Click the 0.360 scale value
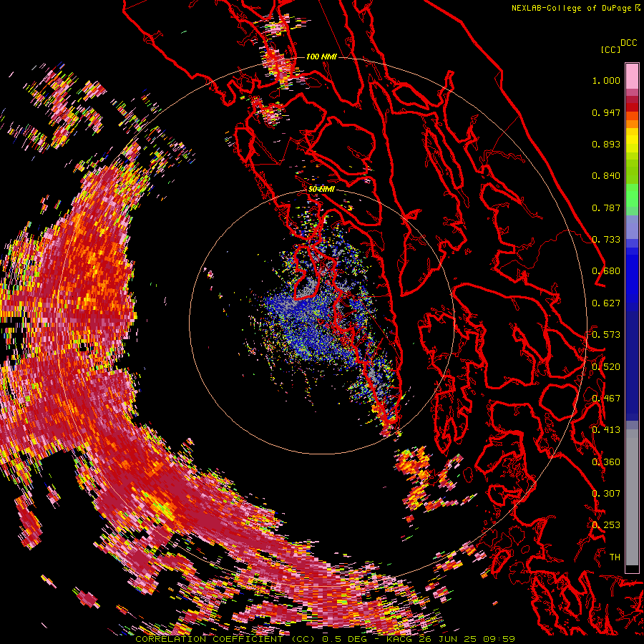The image size is (644, 644). click(x=606, y=462)
